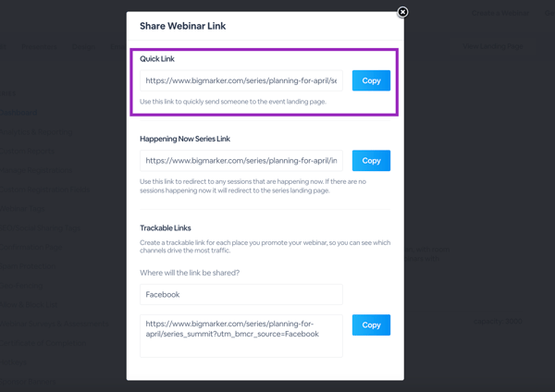The image size is (555, 392).
Task: Go to Confirmation Page settings
Action: point(31,247)
